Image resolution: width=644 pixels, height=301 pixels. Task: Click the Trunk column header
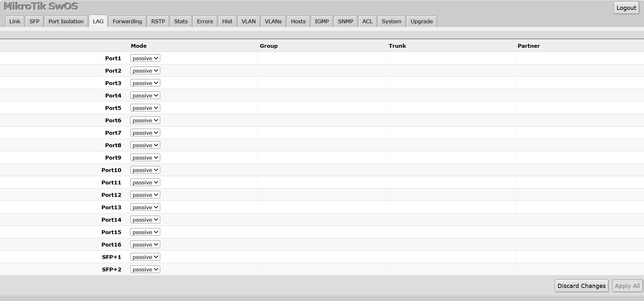[397, 46]
